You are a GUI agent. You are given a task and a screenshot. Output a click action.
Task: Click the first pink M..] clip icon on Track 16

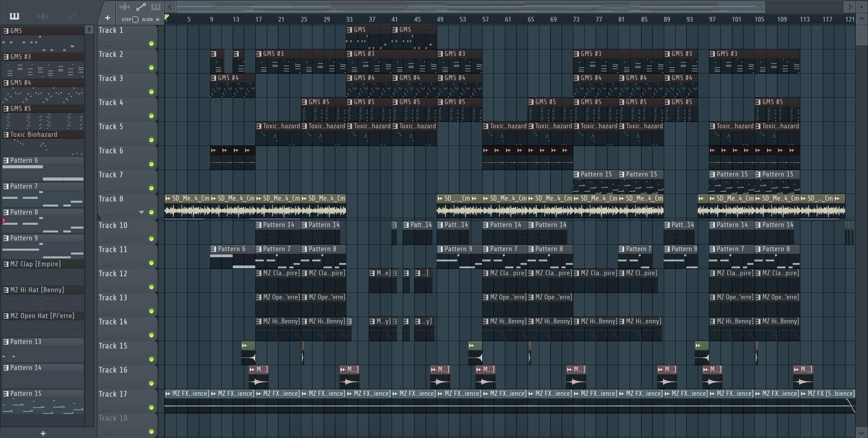pyautogui.click(x=252, y=370)
